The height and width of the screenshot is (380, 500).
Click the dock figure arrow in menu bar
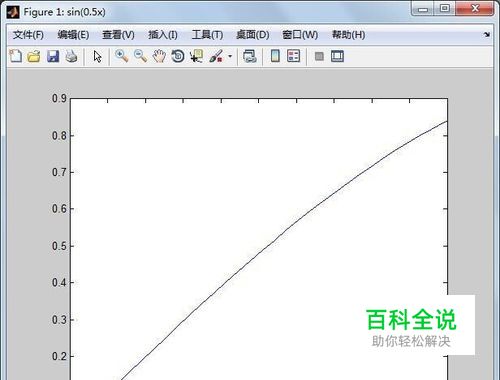pos(487,34)
